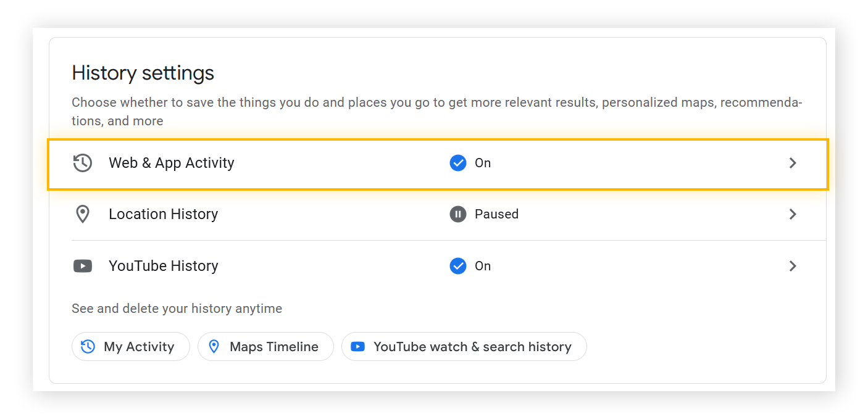Click the YouTube icon in the history chip

357,347
